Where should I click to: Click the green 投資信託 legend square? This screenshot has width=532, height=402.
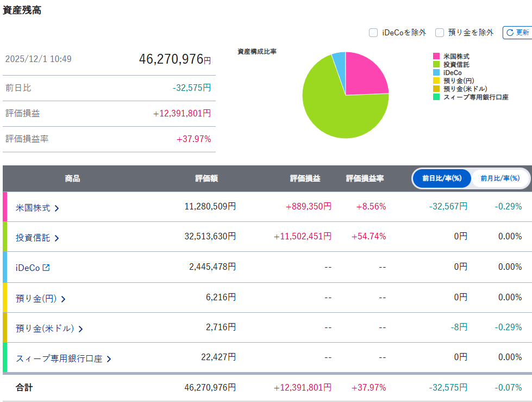[x=436, y=65]
